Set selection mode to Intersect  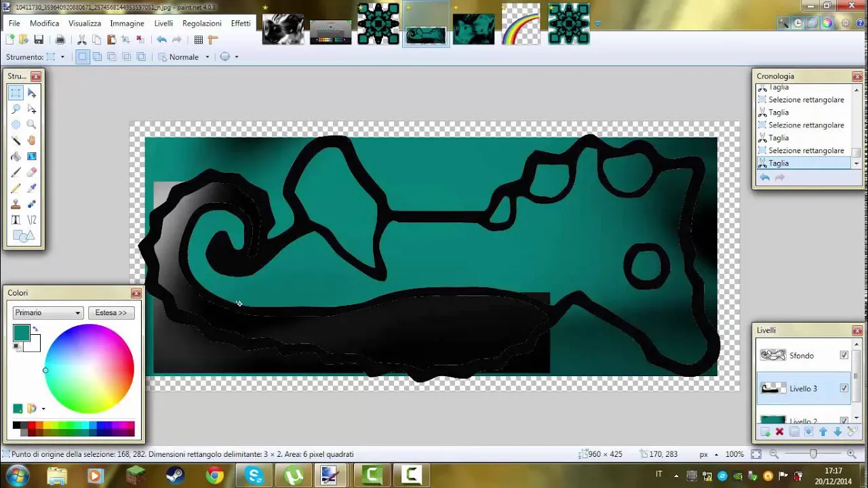[x=126, y=57]
